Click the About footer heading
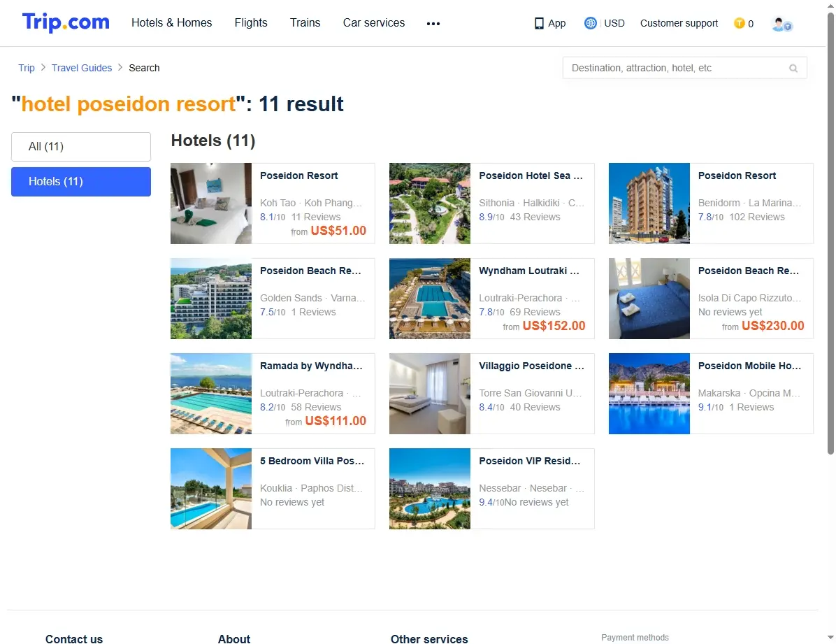This screenshot has width=836, height=644. 234,638
